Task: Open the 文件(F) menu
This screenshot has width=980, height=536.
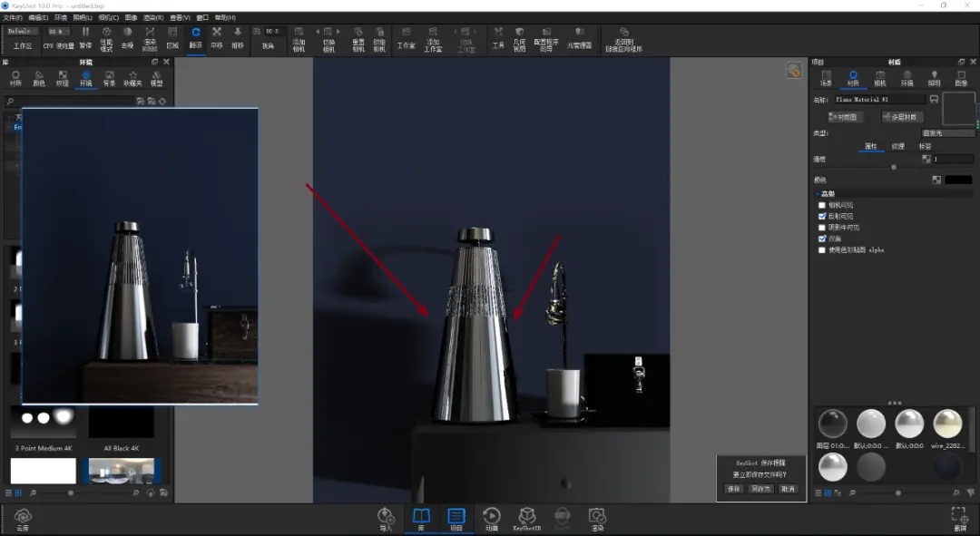Action: pos(13,17)
